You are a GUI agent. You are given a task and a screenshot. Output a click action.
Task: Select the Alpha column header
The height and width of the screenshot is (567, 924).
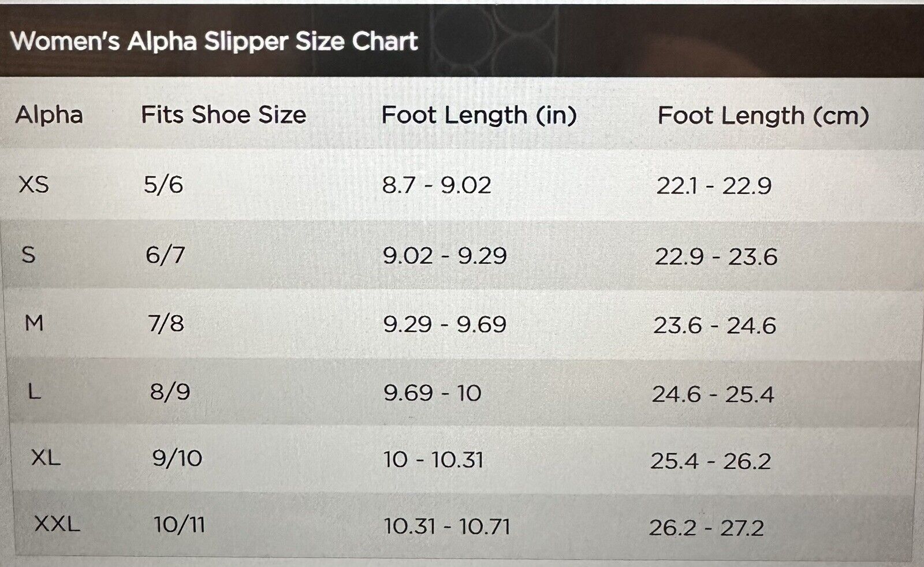coord(50,115)
